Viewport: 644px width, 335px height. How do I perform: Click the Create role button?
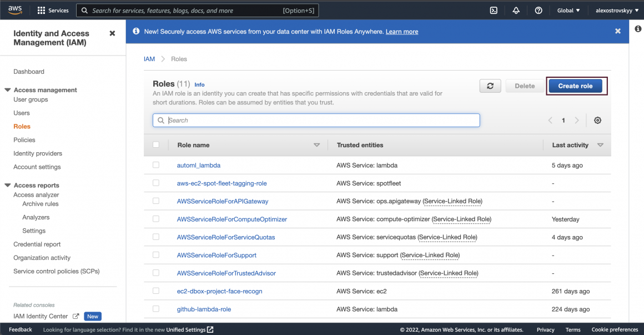click(x=575, y=86)
